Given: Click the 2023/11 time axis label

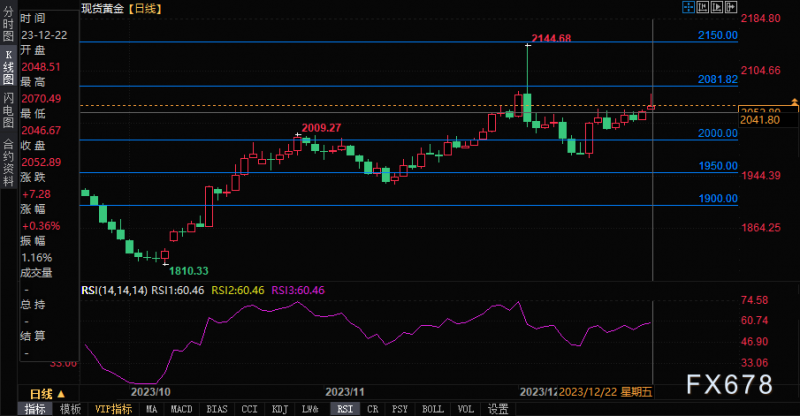Looking at the screenshot, I should pyautogui.click(x=345, y=392).
